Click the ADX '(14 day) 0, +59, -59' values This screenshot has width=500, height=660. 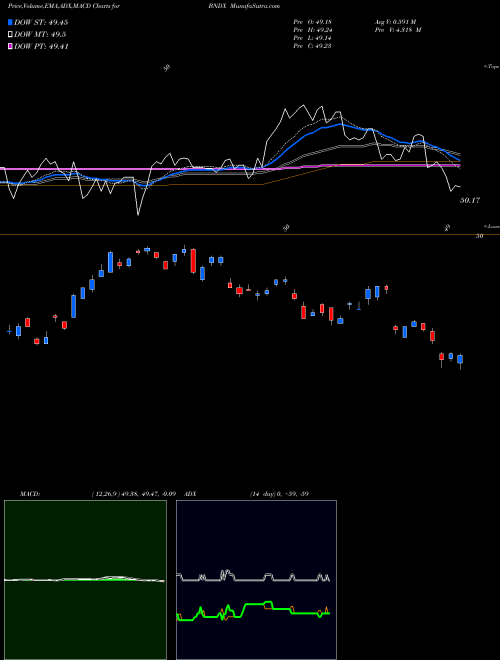pos(279,494)
